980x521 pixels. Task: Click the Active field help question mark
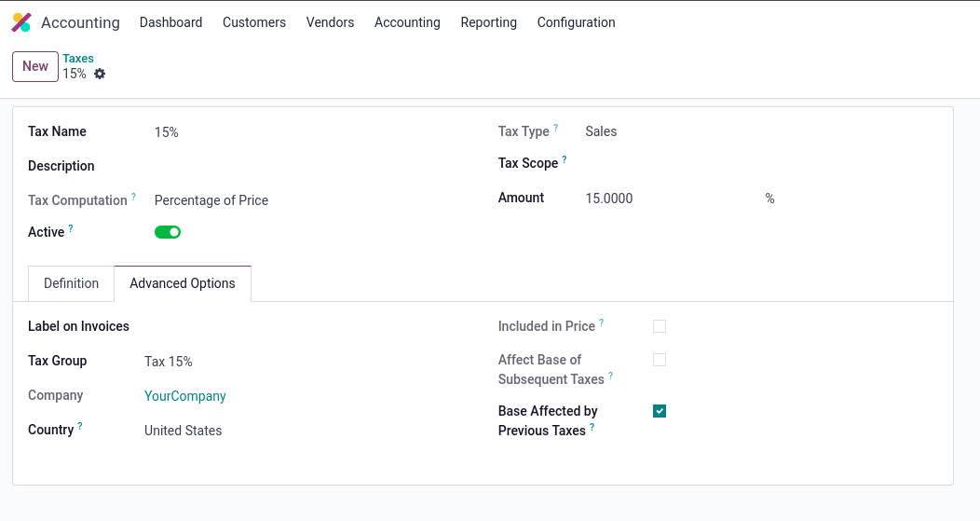pyautogui.click(x=71, y=228)
